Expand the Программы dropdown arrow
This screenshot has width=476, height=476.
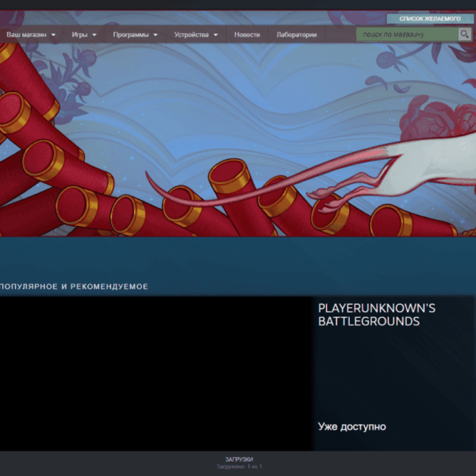(x=155, y=35)
